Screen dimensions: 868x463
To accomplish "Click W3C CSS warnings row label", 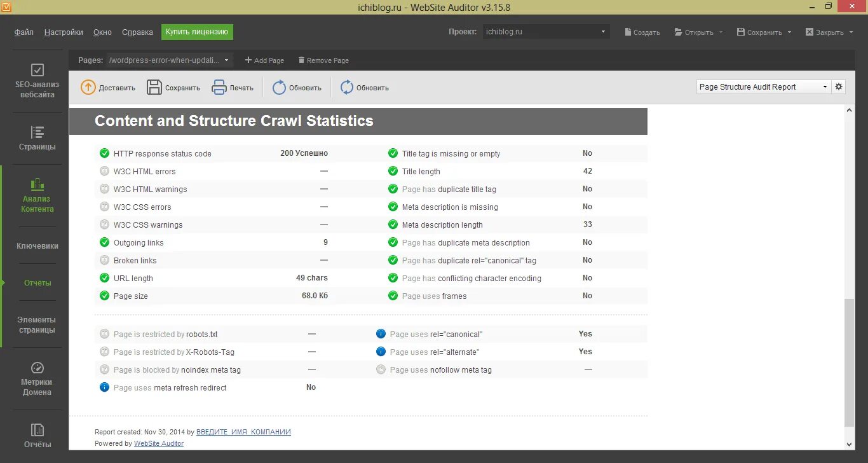I will click(148, 225).
